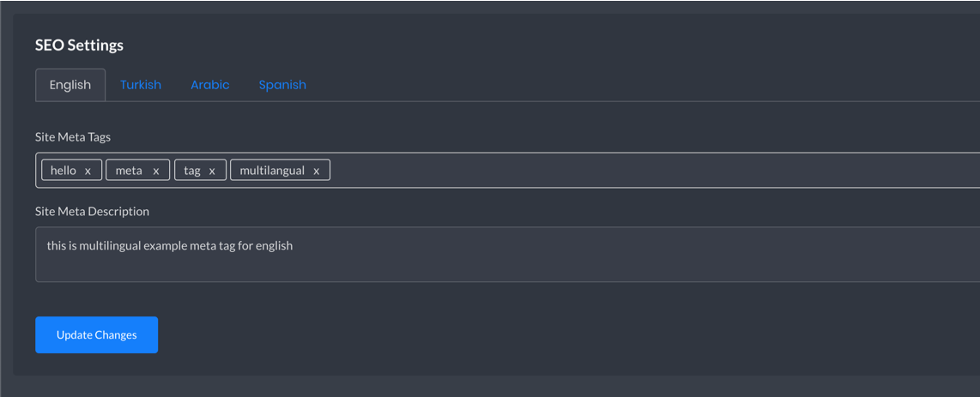Click the Site Meta Tags label
Image resolution: width=980 pixels, height=397 pixels.
click(x=73, y=136)
